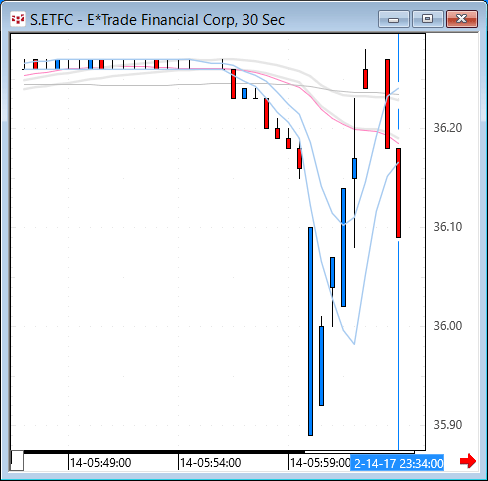
Task: Maximize the S.ETFC chart window
Action: click(x=427, y=19)
